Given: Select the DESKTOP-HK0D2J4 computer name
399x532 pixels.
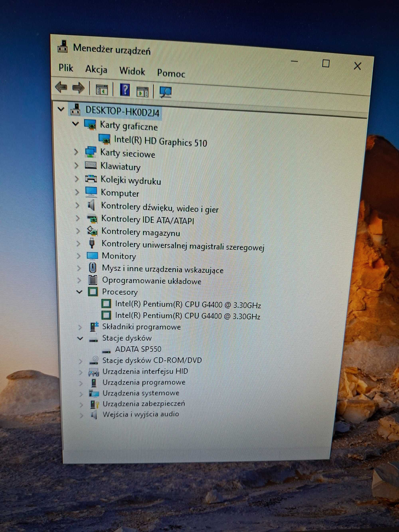Looking at the screenshot, I should pos(122,111).
